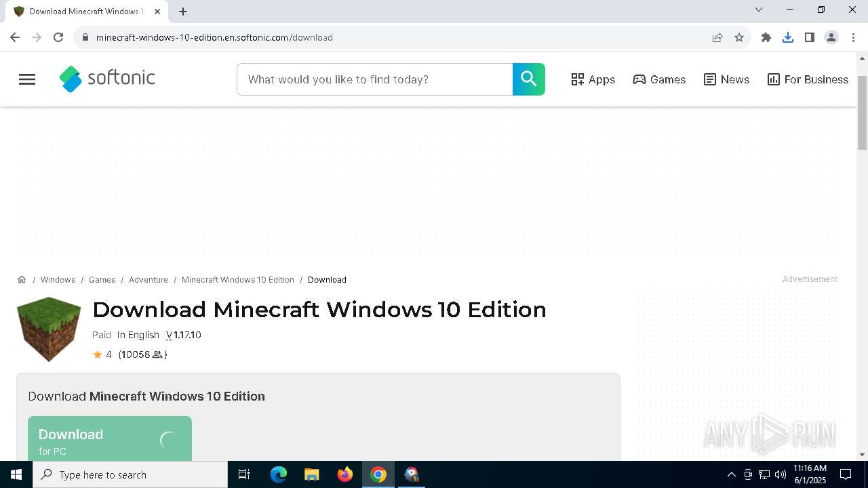Toggle Chrome side panel
The image size is (868, 488).
tap(810, 37)
